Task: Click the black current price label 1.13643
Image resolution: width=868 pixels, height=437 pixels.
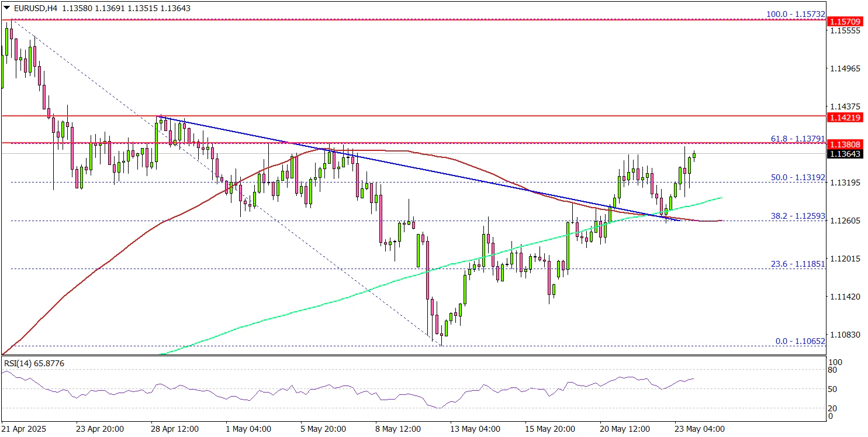Action: [846, 154]
